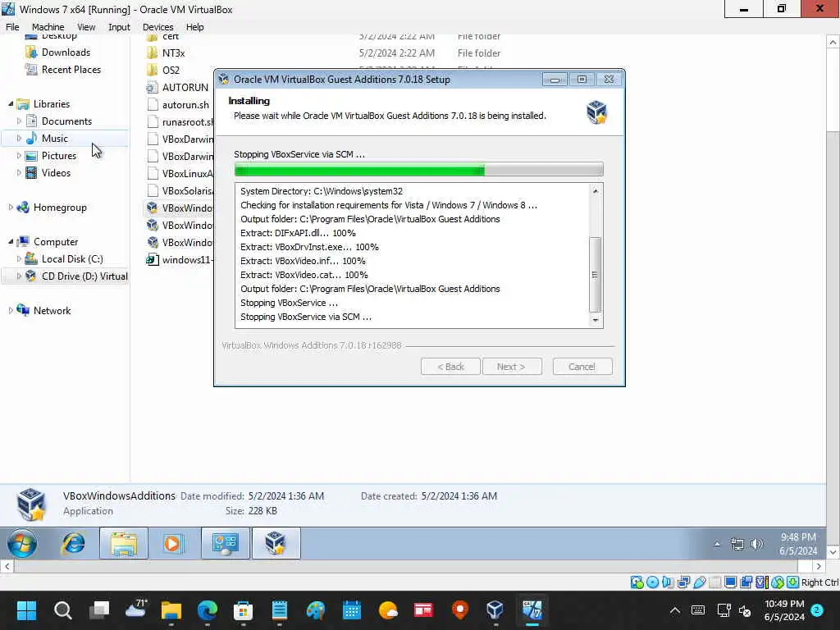The height and width of the screenshot is (630, 840).
Task: Click the host muted speaker tray icon
Action: pos(745,610)
